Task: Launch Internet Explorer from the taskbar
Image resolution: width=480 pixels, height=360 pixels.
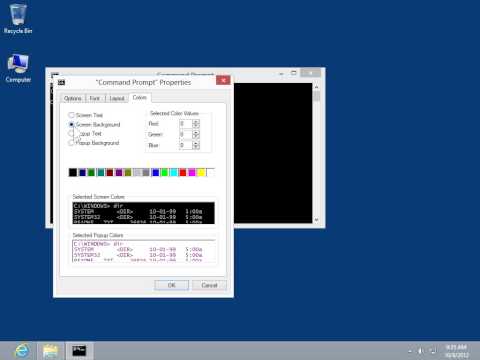Action: point(22,351)
